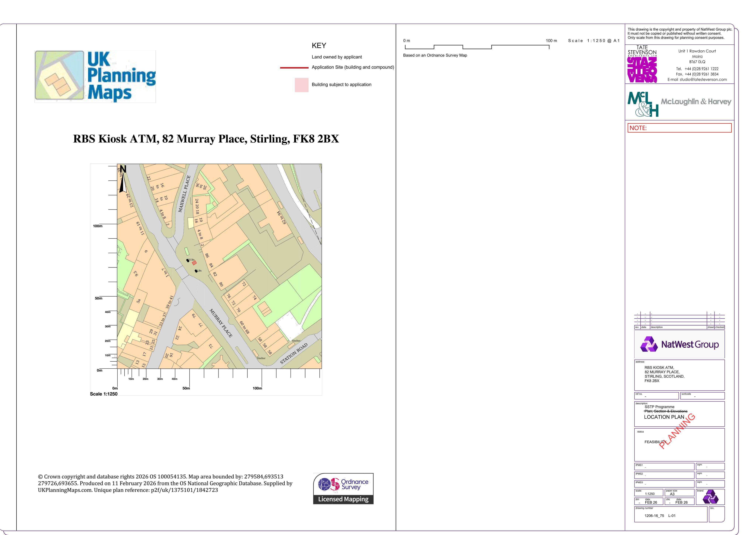The width and height of the screenshot is (756, 535).
Task: Click the LBs black dot marker
Action: tap(196, 271)
